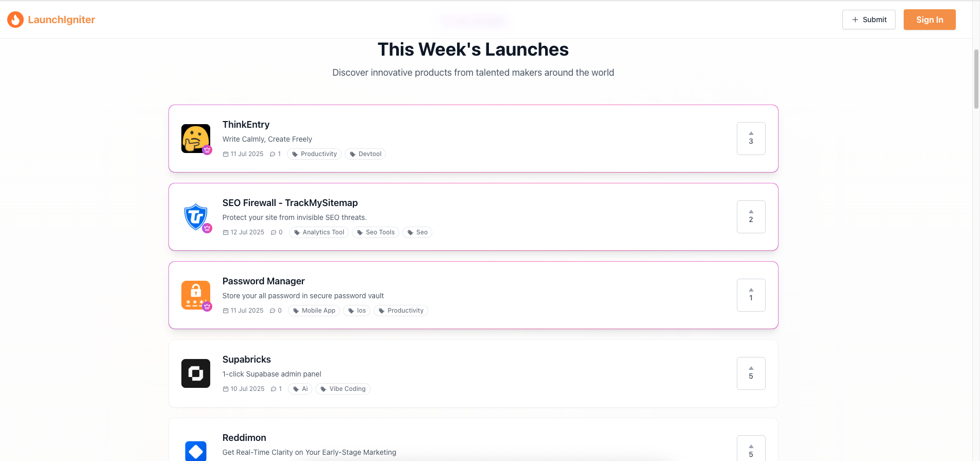Select the Vibe Coding tag on Supabricks
The width and height of the screenshot is (980, 461).
(343, 388)
